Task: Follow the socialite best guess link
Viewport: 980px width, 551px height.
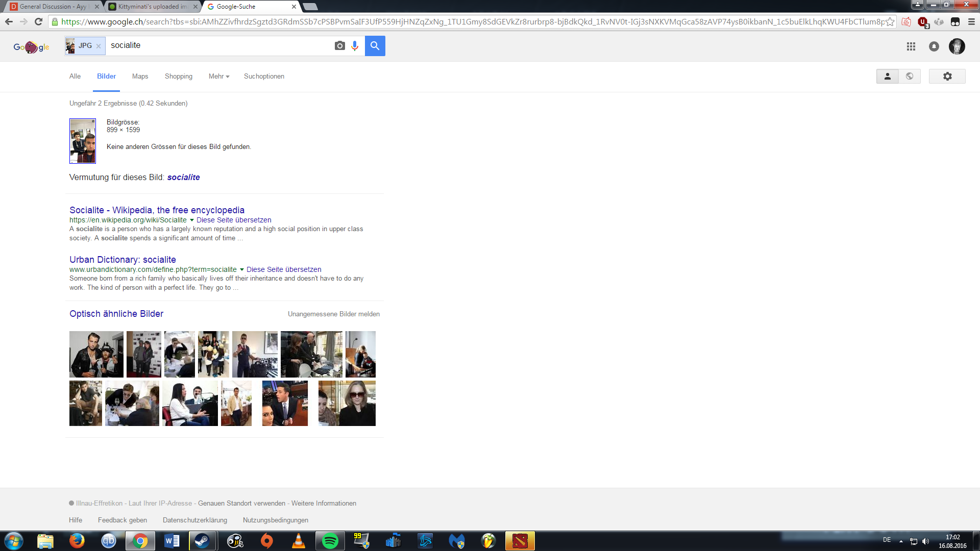Action: click(183, 177)
